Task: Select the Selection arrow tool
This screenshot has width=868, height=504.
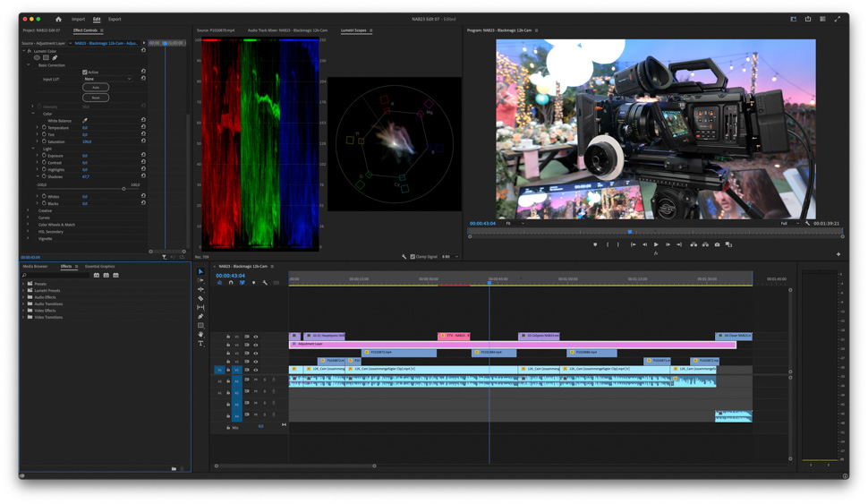Action: pyautogui.click(x=200, y=271)
